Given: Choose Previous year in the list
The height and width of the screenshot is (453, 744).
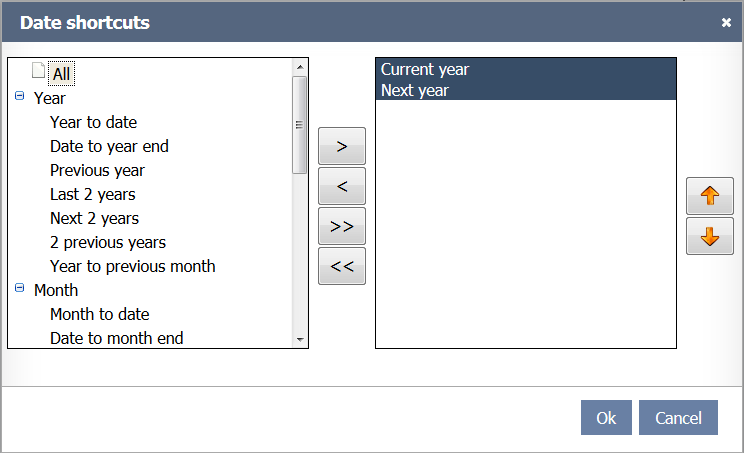Looking at the screenshot, I should 97,170.
